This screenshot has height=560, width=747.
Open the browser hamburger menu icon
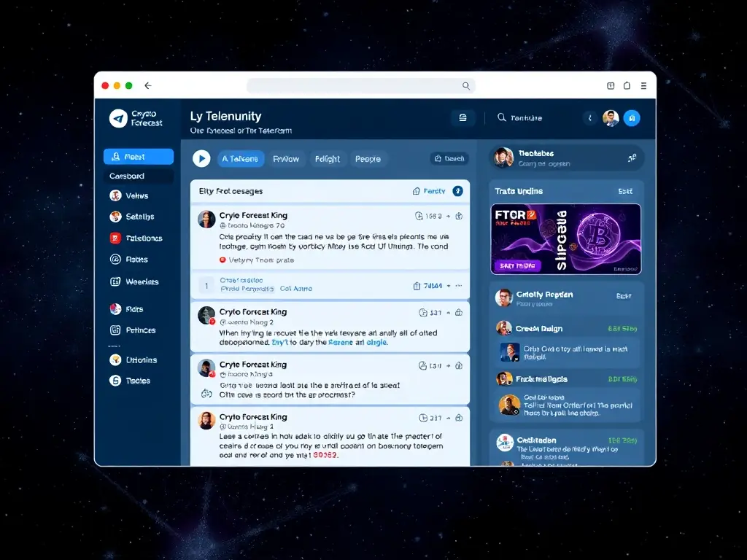[643, 86]
